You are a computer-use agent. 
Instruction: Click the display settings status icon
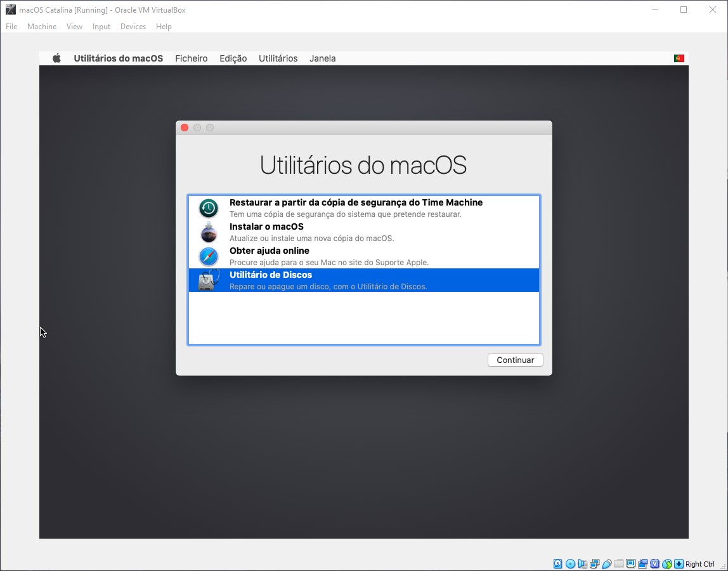coord(630,564)
